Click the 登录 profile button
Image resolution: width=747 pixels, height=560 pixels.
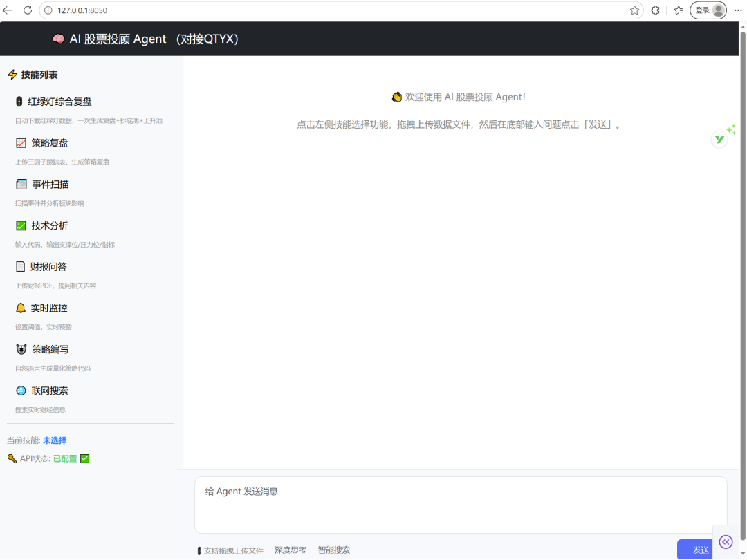pos(708,10)
